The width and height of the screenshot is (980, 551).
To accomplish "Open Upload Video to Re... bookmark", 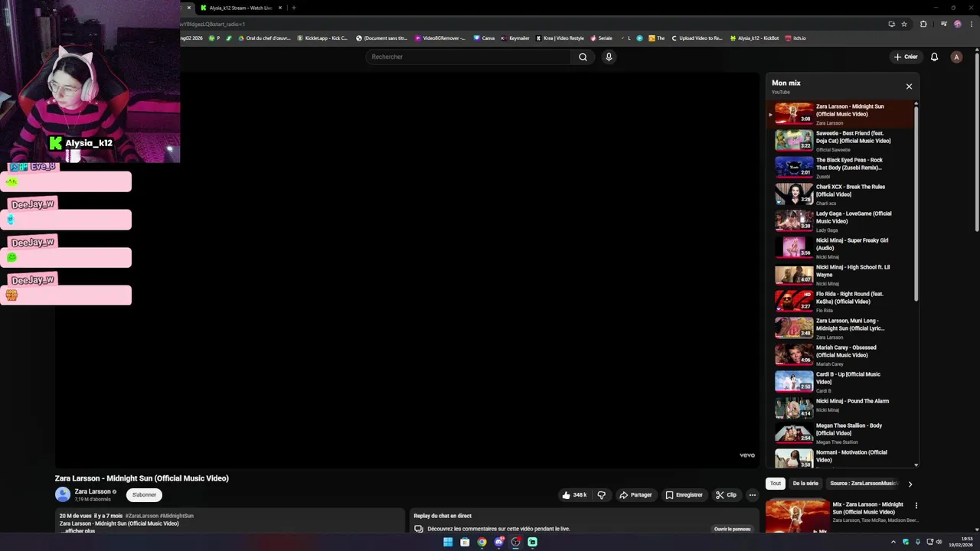I will [697, 37].
